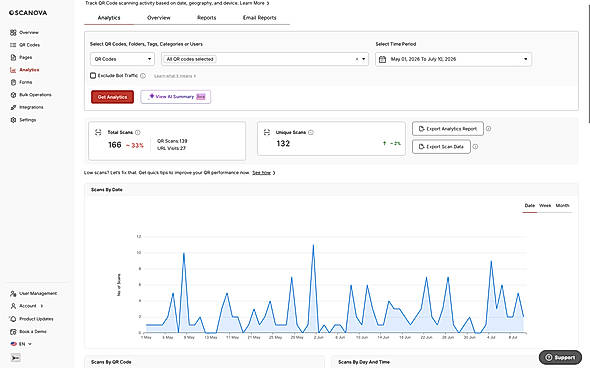Viewport: 590px width, 368px height.
Task: Click the Scans By QR Code heading
Action: point(111,362)
